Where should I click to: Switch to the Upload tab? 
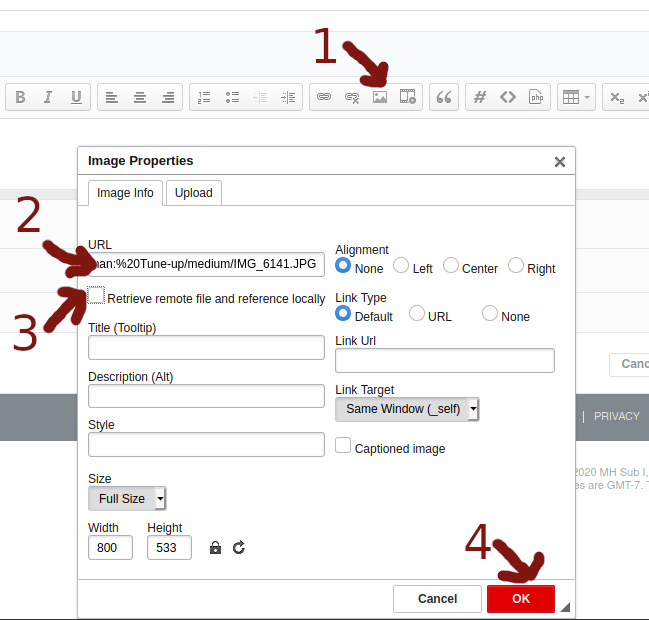click(x=194, y=193)
